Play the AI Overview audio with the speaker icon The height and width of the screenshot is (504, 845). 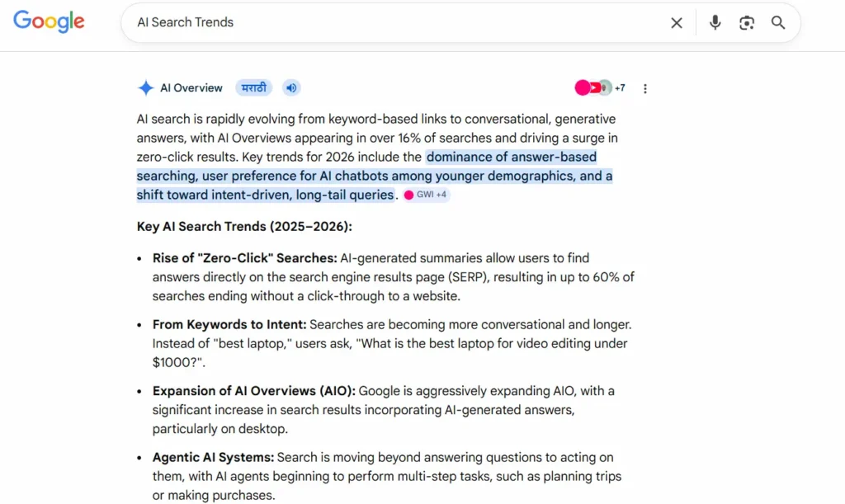click(x=290, y=88)
